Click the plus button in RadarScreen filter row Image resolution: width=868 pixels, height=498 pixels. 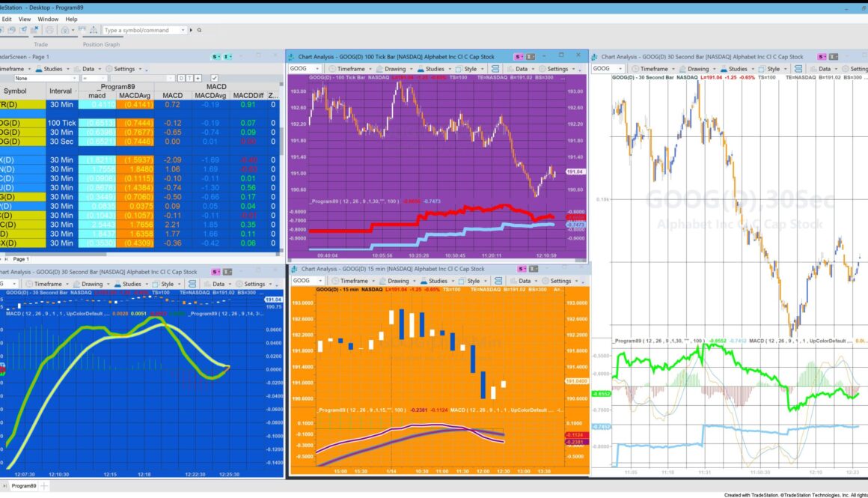coord(198,78)
